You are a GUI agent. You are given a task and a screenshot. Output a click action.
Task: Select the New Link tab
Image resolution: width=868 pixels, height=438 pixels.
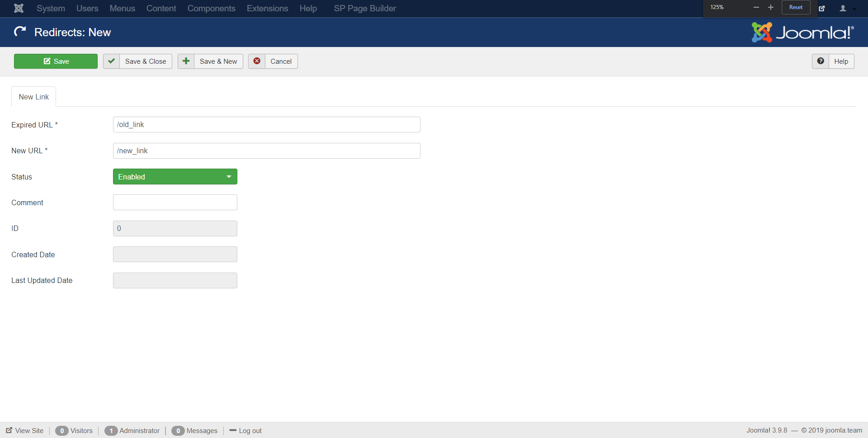pos(34,97)
